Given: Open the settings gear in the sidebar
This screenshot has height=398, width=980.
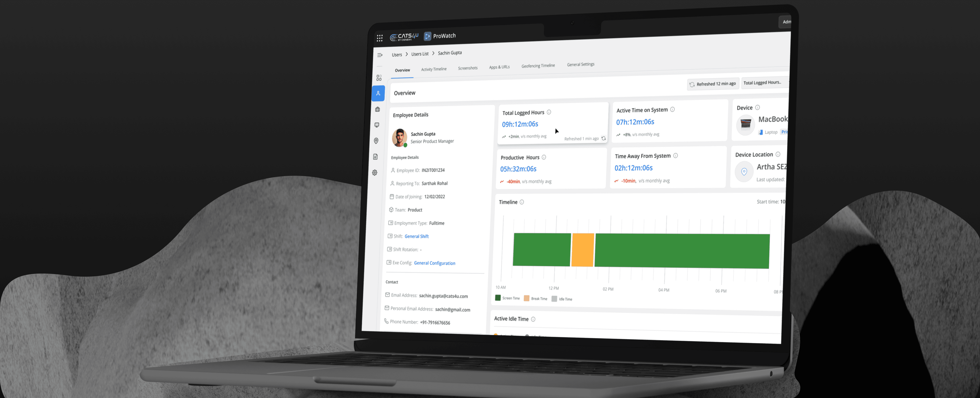Looking at the screenshot, I should point(375,172).
